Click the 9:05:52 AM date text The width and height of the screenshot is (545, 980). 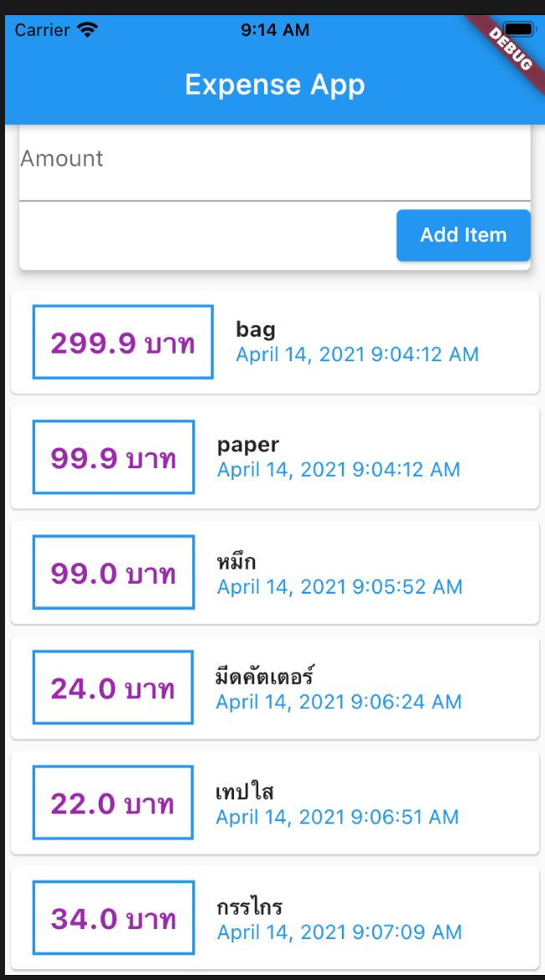pos(339,587)
